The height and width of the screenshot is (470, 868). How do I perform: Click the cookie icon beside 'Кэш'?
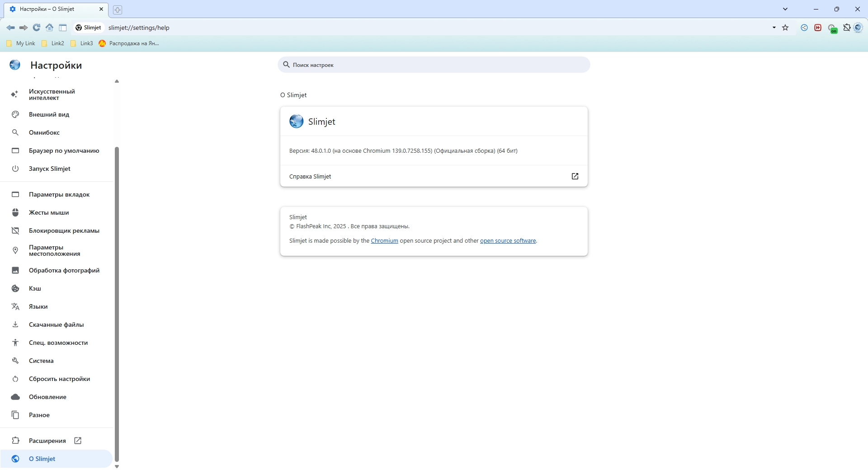pyautogui.click(x=15, y=288)
